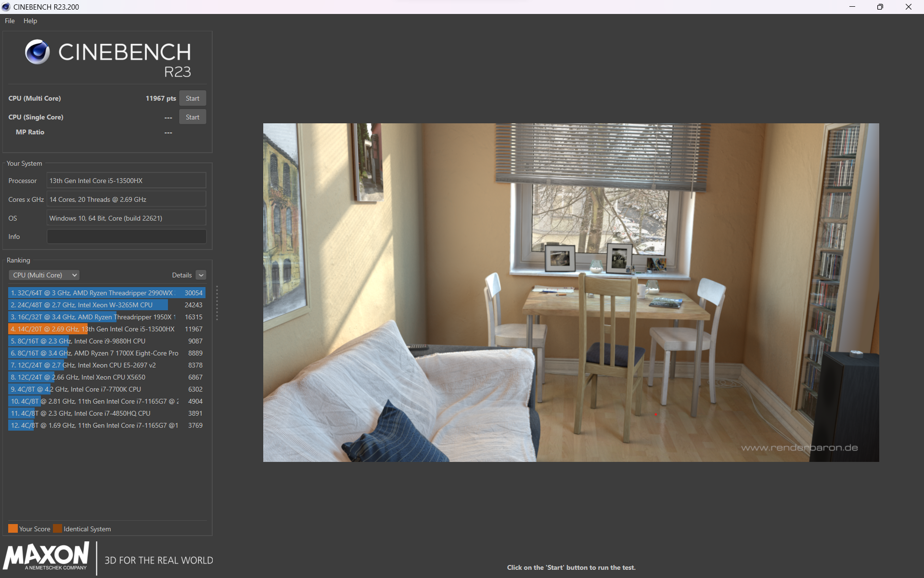
Task: Click into the Info input field
Action: click(126, 236)
